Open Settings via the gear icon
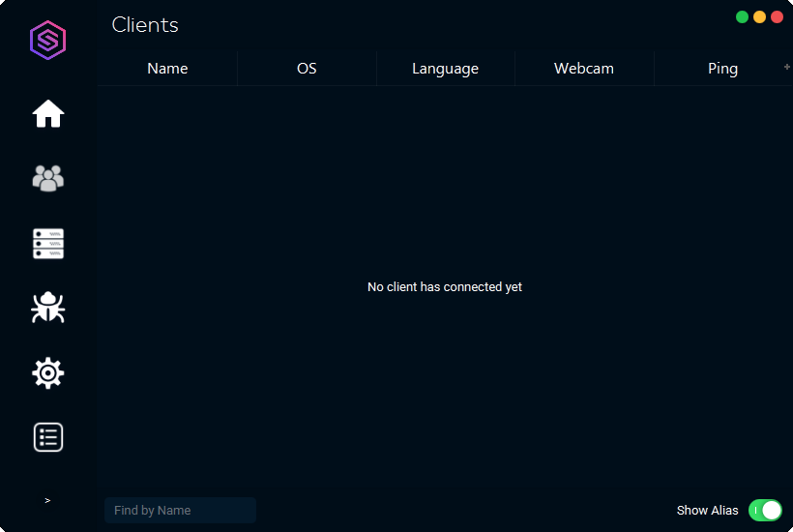Screen dimensions: 793x532 pos(48,372)
